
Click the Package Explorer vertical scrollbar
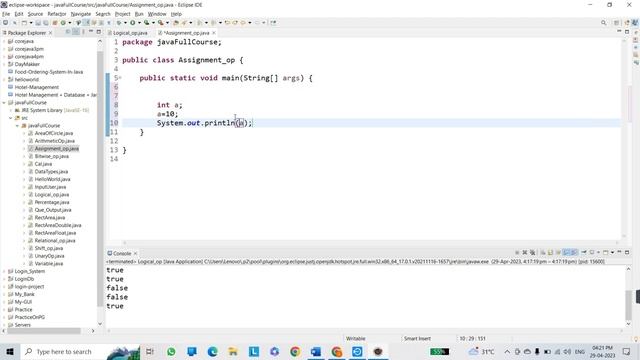click(x=100, y=180)
